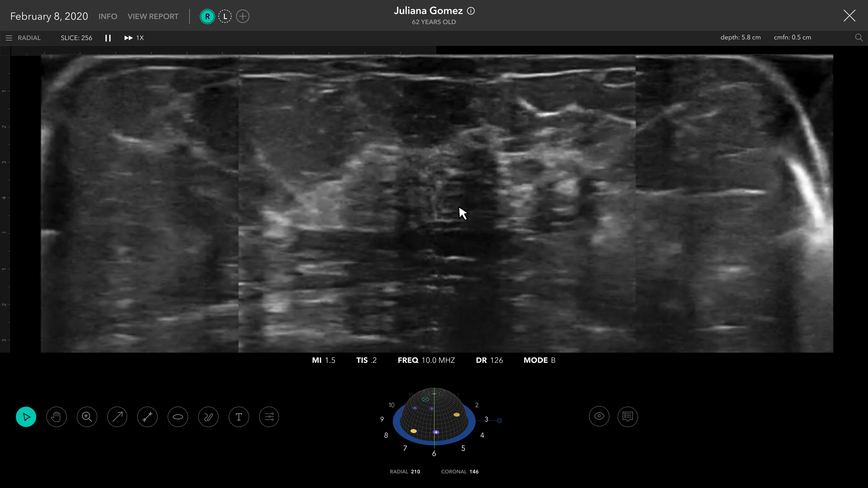Activate the magnifier zoom tool
Screen dimensions: 868x488
pos(87,417)
